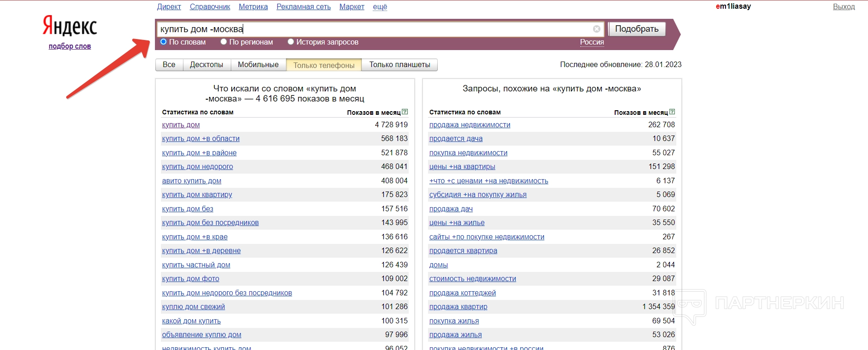This screenshot has height=350, width=868.
Task: Open the 'Россия' region selector
Action: click(592, 42)
